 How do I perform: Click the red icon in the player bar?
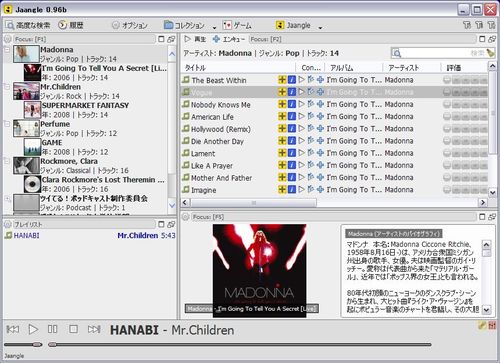(x=492, y=325)
